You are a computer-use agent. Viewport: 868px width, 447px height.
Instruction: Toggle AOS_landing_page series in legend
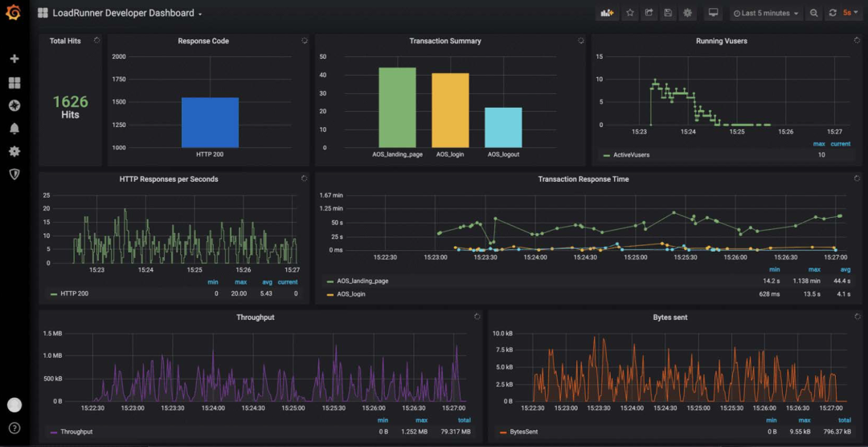click(x=362, y=281)
